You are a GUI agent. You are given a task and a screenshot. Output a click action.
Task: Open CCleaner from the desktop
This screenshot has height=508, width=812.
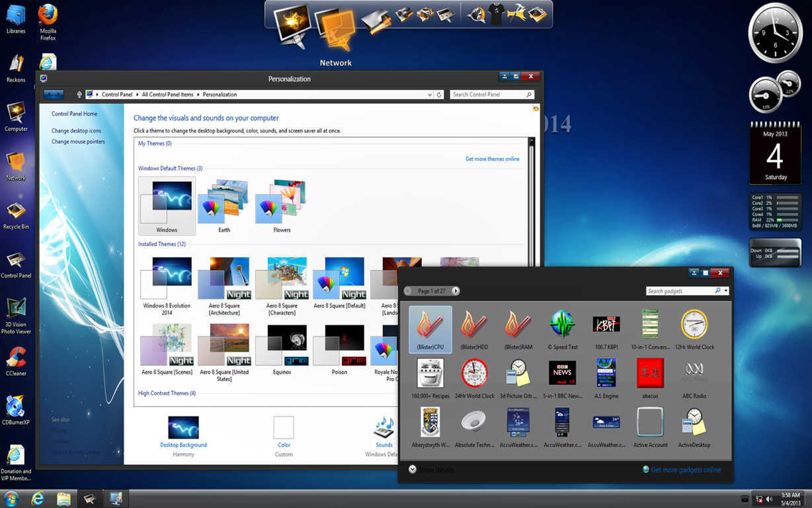coord(16,362)
